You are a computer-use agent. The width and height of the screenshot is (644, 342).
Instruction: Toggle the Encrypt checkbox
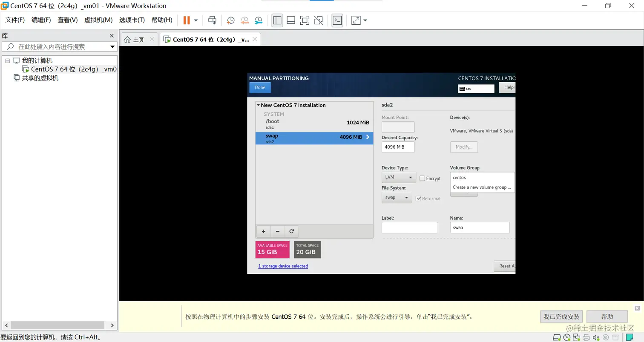pos(422,178)
